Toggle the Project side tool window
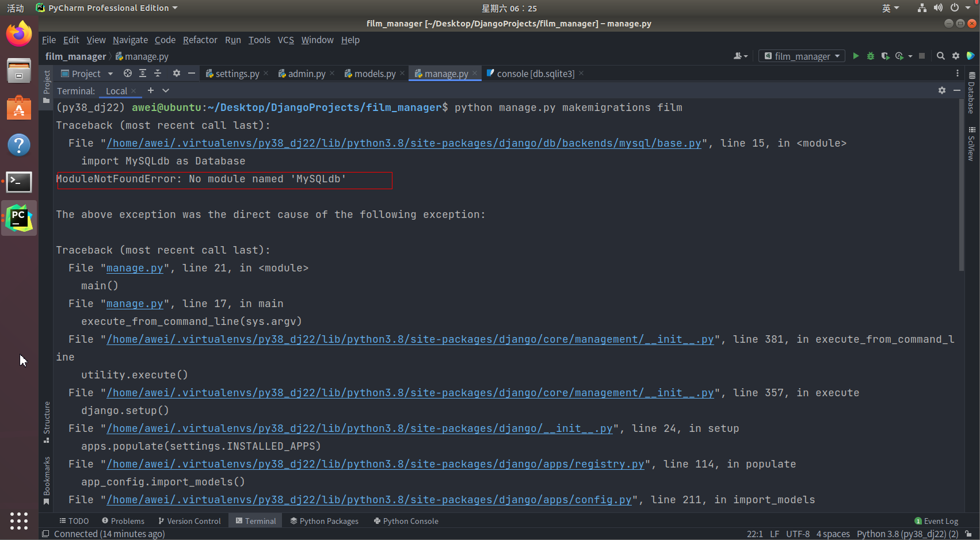This screenshot has height=540, width=980. (x=47, y=87)
